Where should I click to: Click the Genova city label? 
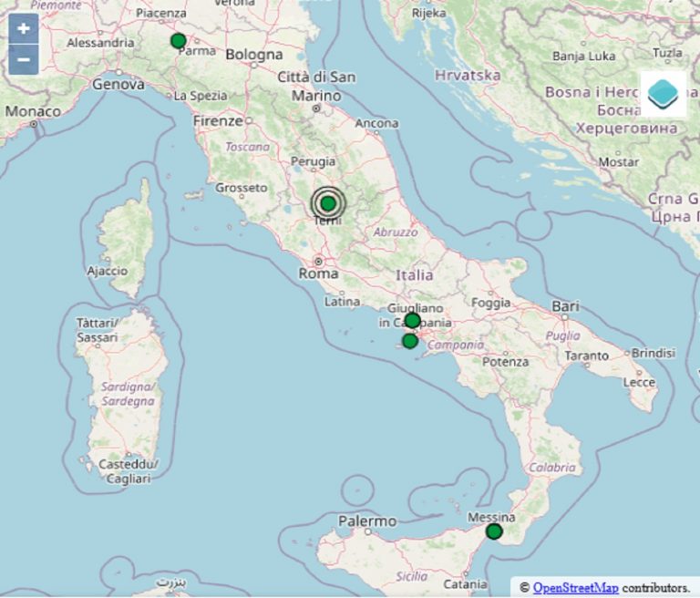[118, 84]
